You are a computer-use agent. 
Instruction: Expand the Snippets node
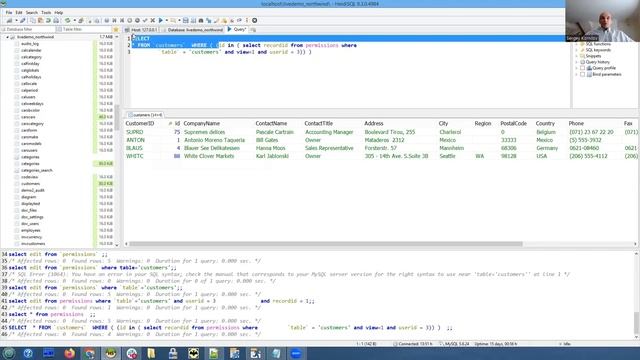click(x=577, y=56)
